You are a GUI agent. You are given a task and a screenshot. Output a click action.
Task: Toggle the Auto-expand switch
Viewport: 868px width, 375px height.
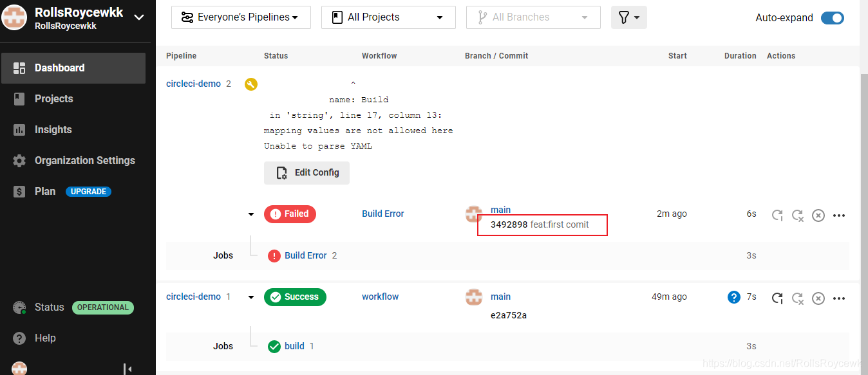pyautogui.click(x=832, y=18)
